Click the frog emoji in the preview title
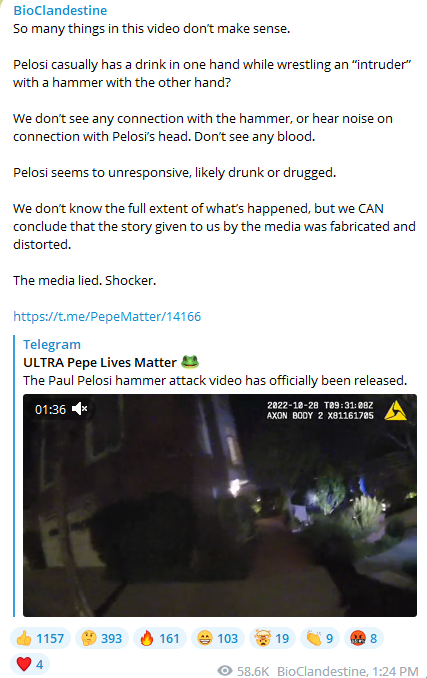The width and height of the screenshot is (427, 678). pos(190,361)
